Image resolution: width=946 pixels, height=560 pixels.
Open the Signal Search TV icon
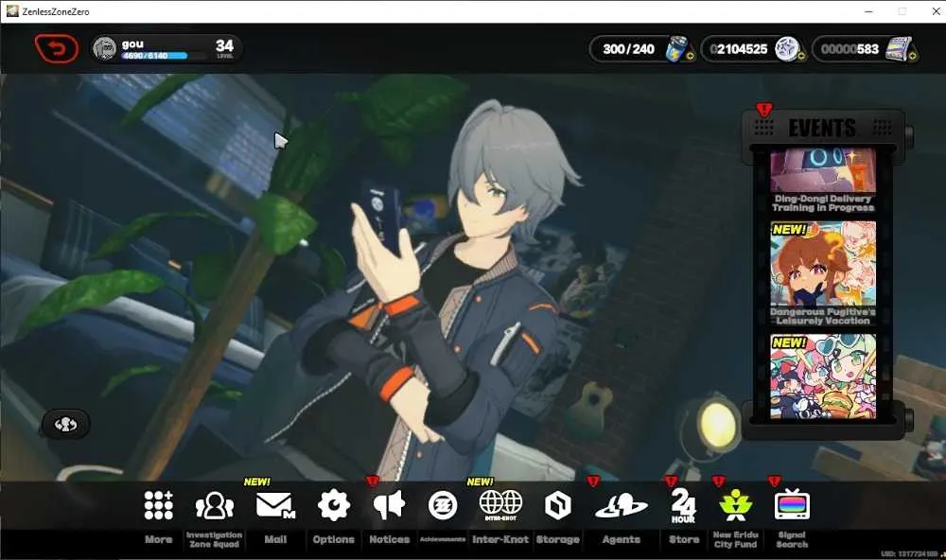[x=792, y=504]
